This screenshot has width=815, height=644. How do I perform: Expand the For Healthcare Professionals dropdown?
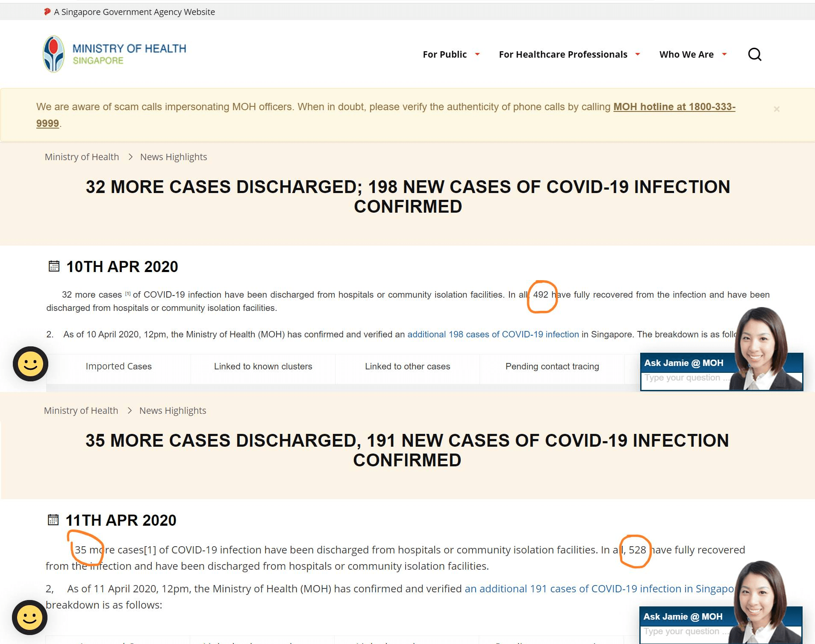(569, 55)
